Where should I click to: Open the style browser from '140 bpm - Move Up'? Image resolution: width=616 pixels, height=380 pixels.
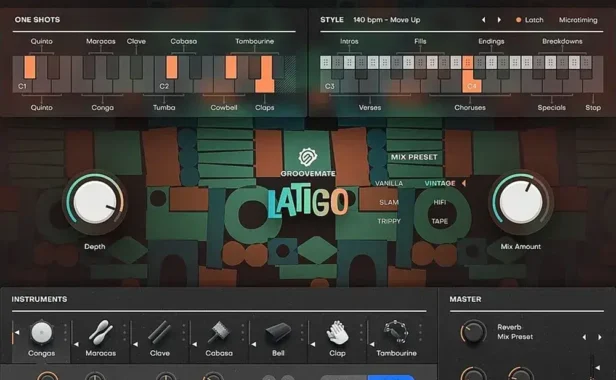click(x=387, y=20)
